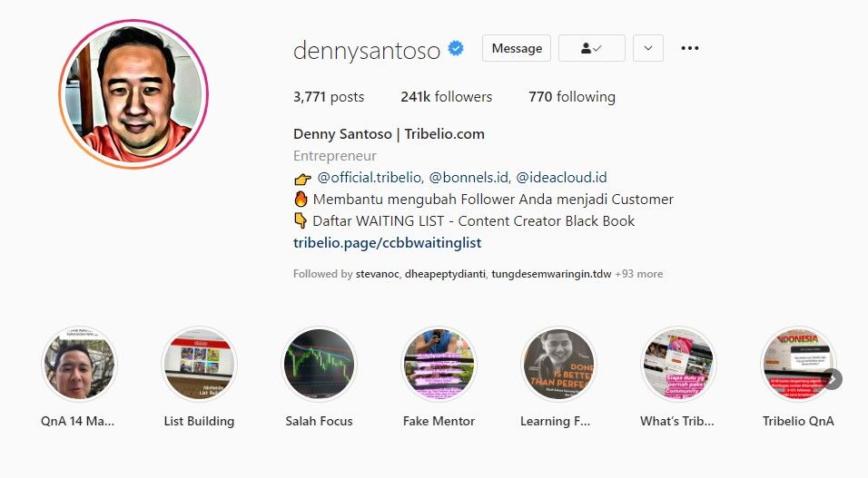Visit @official.tribelio mention link

370,178
